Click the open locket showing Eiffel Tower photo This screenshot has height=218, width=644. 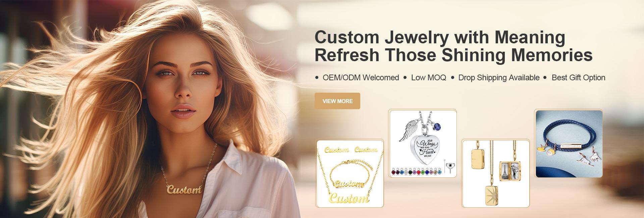coord(509,171)
